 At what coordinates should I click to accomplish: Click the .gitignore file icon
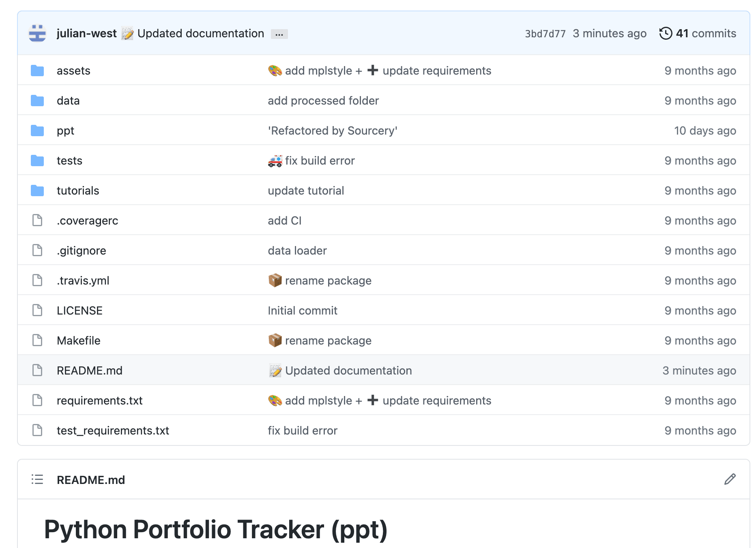coord(37,250)
